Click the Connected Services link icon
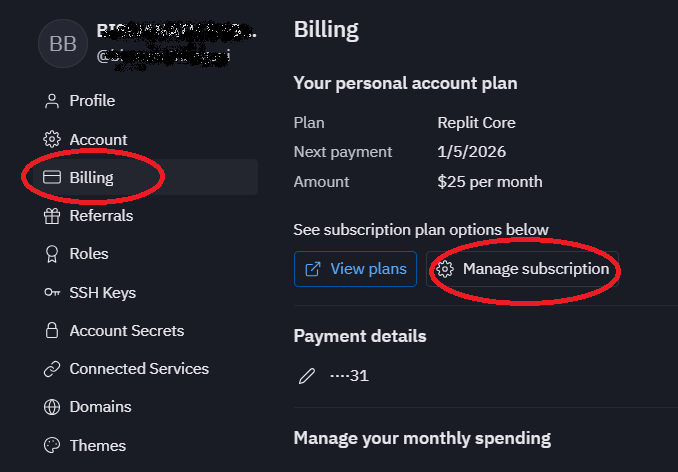 (52, 369)
